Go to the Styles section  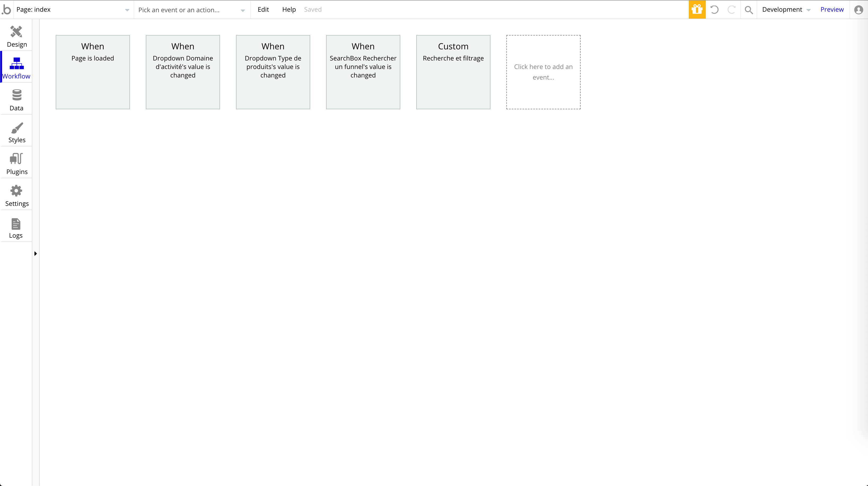point(16,132)
